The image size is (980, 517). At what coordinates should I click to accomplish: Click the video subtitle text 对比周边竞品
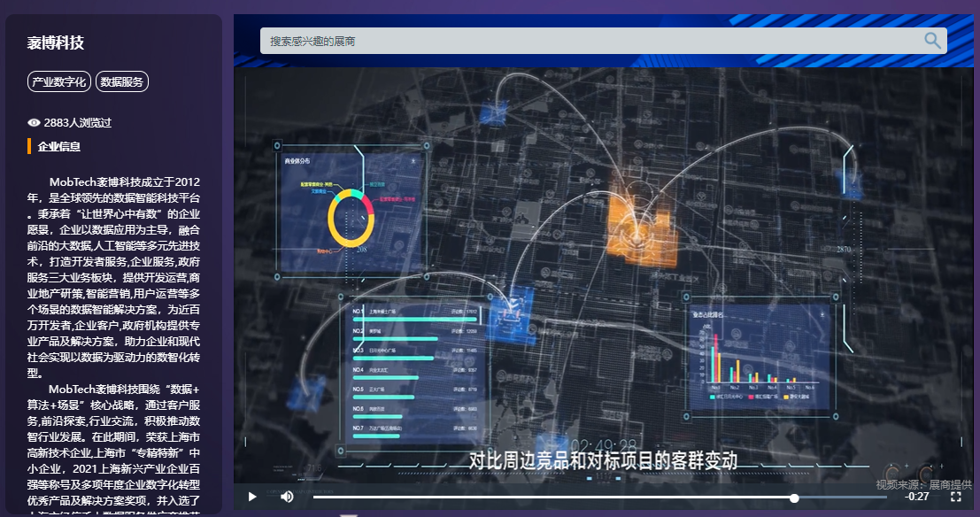(602, 460)
